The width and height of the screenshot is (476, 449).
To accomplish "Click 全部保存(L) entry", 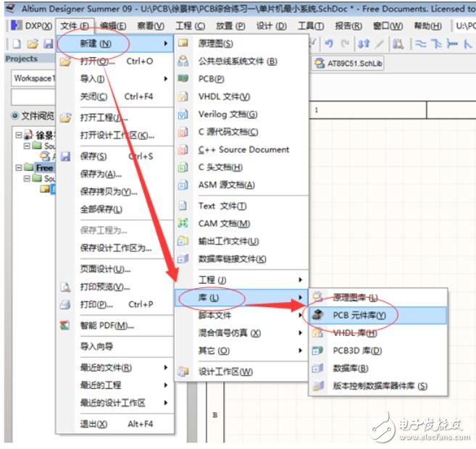I will pyautogui.click(x=115, y=209).
